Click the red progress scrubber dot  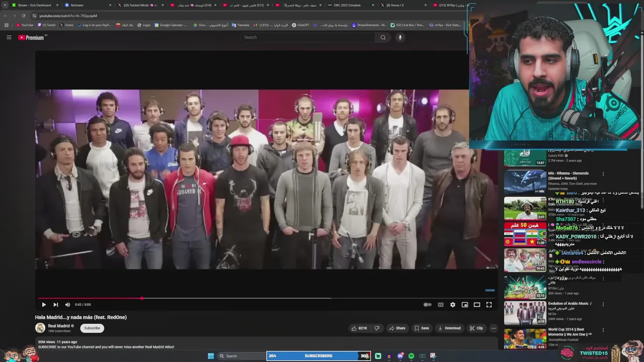142,298
